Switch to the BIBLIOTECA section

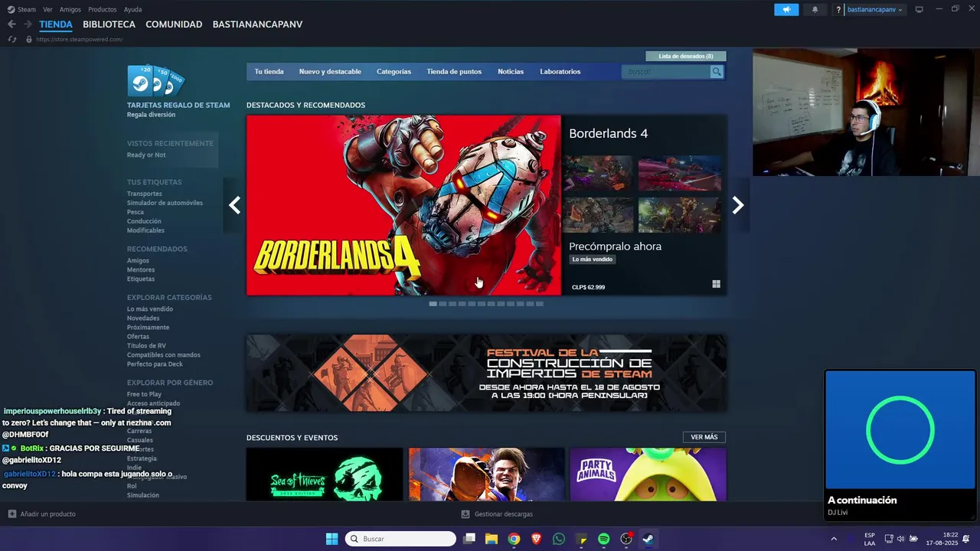(109, 24)
